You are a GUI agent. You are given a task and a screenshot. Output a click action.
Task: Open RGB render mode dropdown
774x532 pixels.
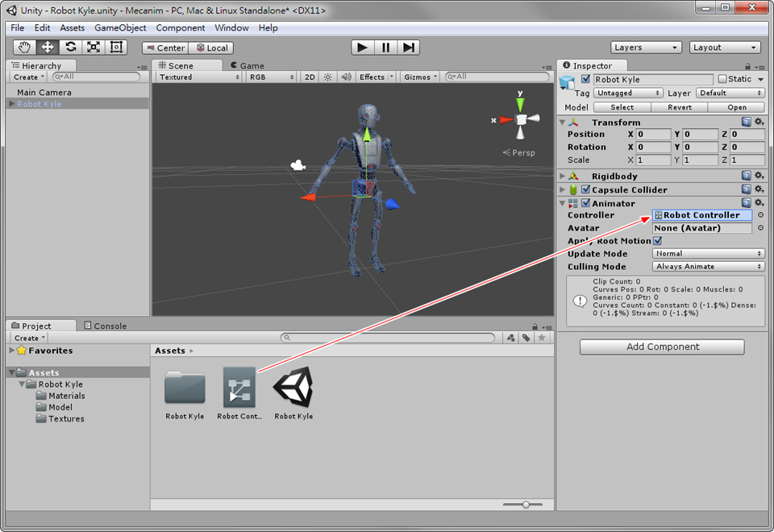coord(272,77)
